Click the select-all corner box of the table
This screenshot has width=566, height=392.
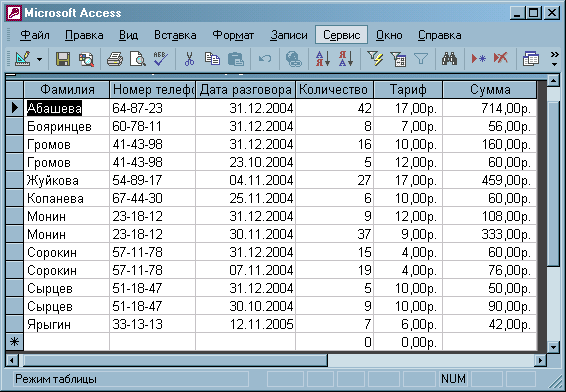pyautogui.click(x=14, y=90)
